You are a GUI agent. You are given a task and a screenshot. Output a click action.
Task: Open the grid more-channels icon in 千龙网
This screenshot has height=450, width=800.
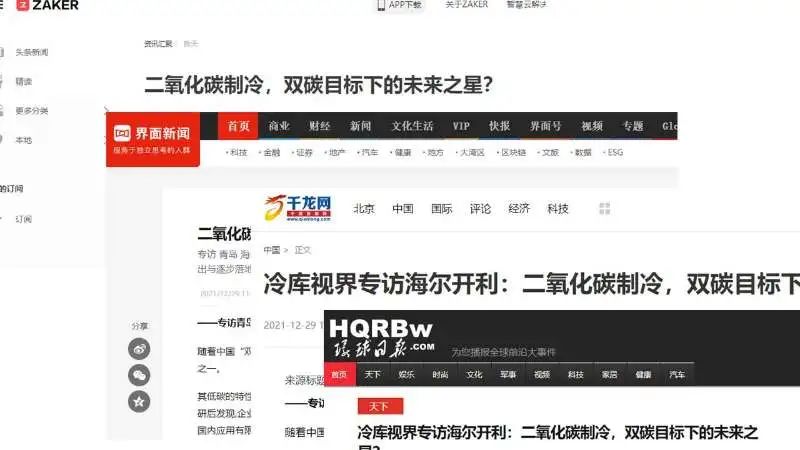coord(605,209)
